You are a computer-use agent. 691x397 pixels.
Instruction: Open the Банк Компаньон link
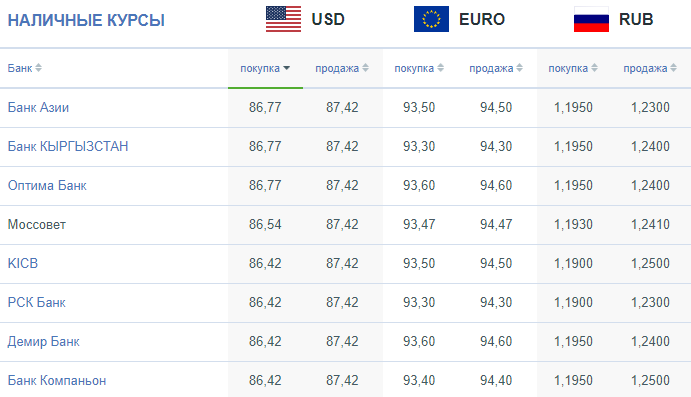pyautogui.click(x=57, y=380)
